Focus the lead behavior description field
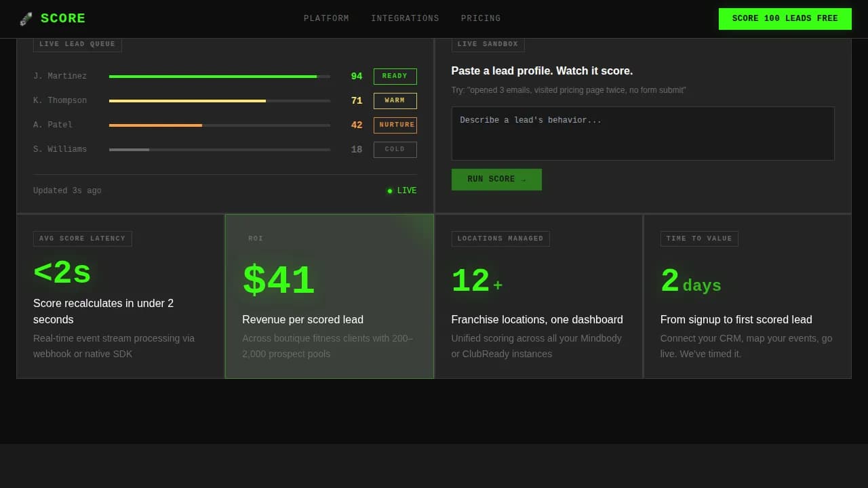The height and width of the screenshot is (488, 868). 643,134
